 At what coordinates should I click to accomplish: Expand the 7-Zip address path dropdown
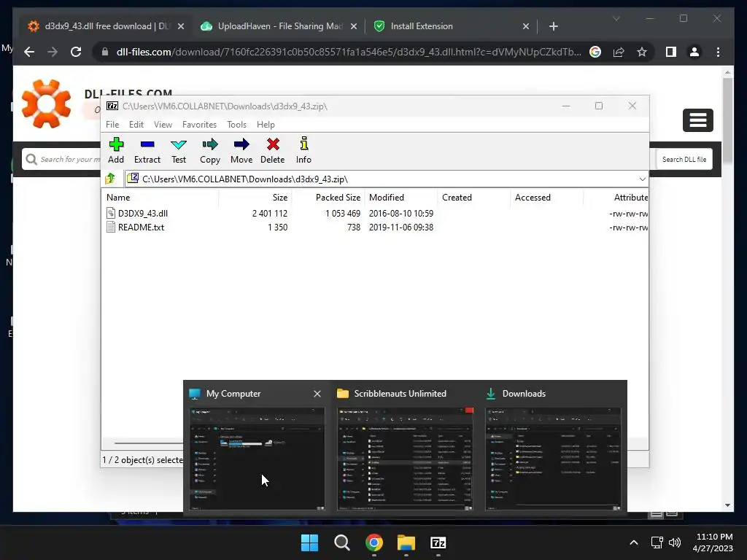coord(642,179)
